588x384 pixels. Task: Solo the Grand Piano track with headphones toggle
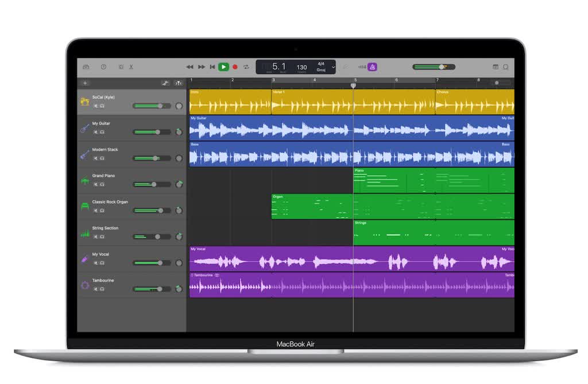103,185
